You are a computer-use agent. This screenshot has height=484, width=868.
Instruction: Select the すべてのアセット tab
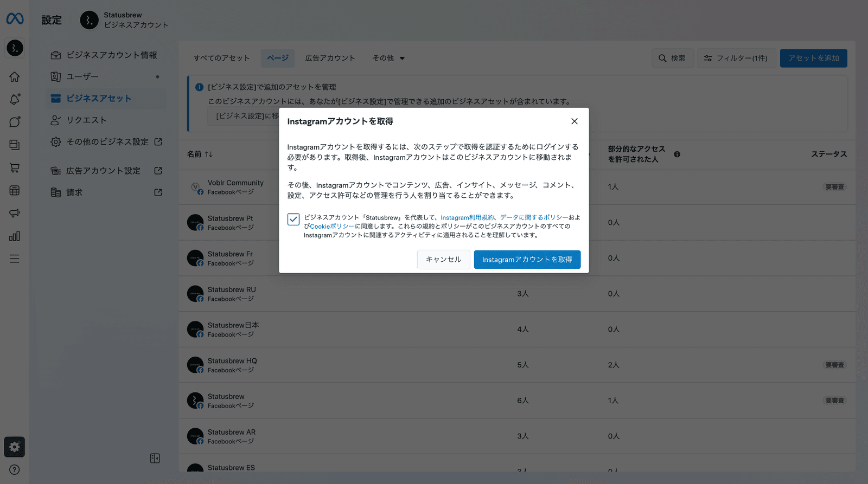[221, 59]
